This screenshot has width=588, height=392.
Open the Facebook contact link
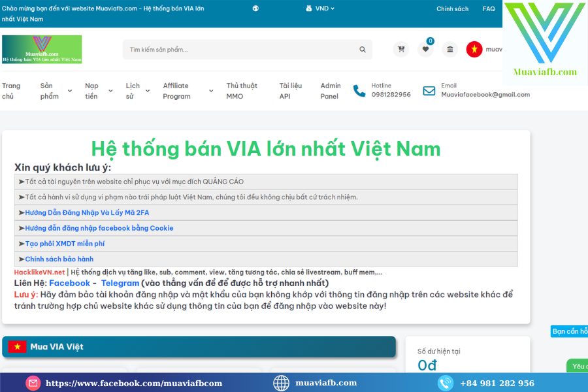70,283
